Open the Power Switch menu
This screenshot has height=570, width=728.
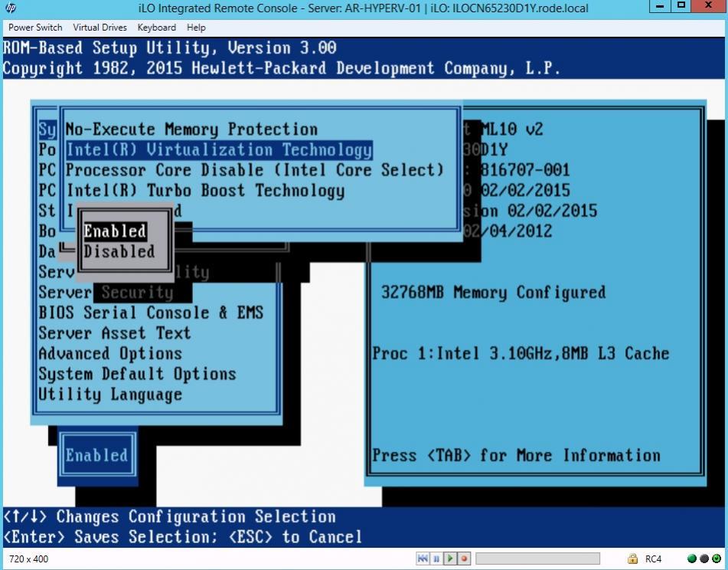click(35, 28)
